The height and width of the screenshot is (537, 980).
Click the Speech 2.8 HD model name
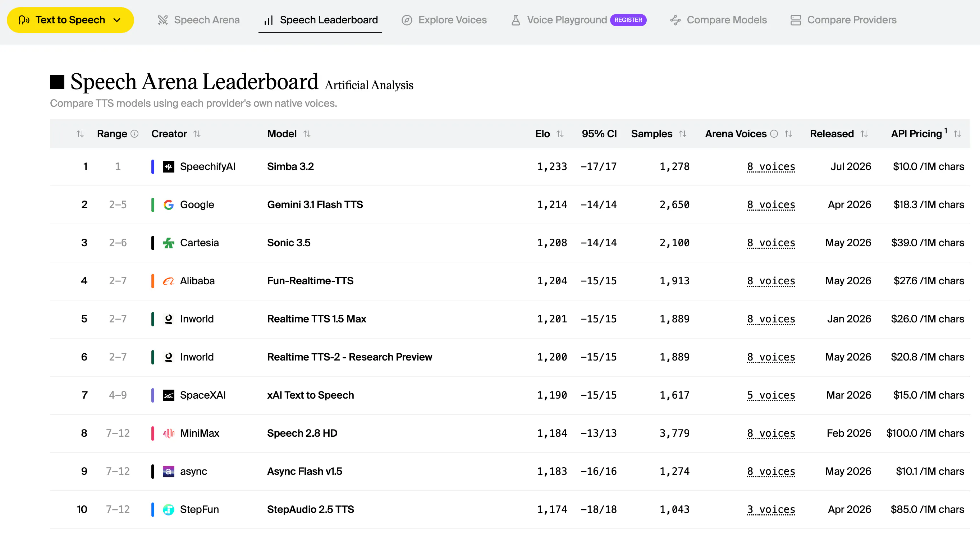[302, 433]
